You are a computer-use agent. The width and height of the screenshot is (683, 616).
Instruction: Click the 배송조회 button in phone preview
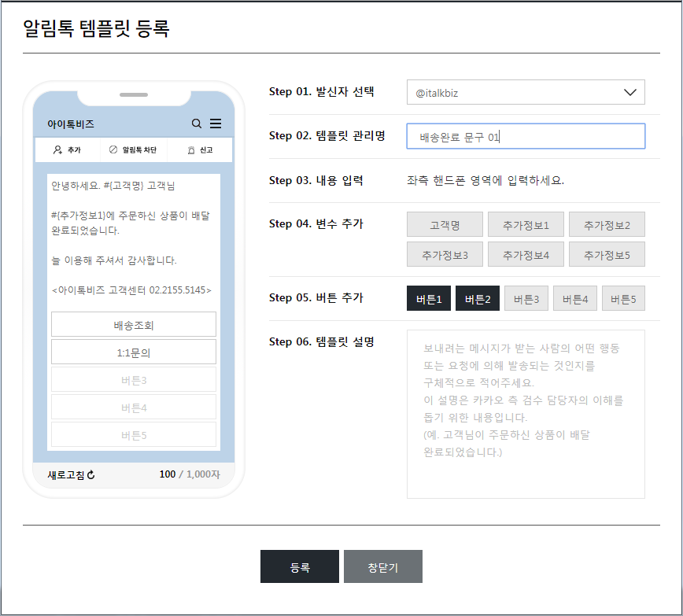point(134,324)
